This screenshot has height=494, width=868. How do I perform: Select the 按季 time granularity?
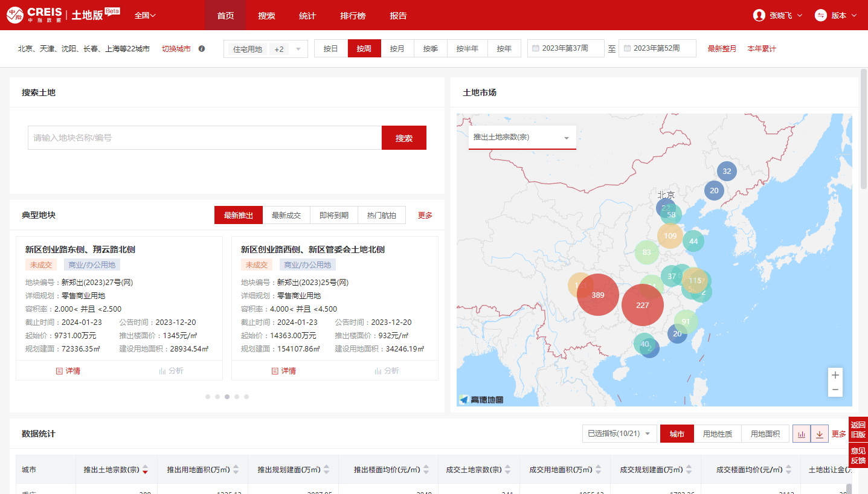[x=430, y=49]
